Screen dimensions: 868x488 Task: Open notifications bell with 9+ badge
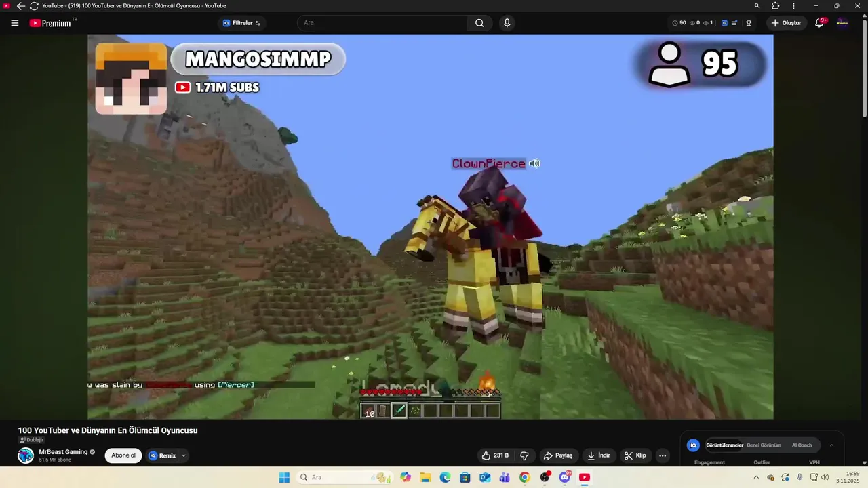819,23
